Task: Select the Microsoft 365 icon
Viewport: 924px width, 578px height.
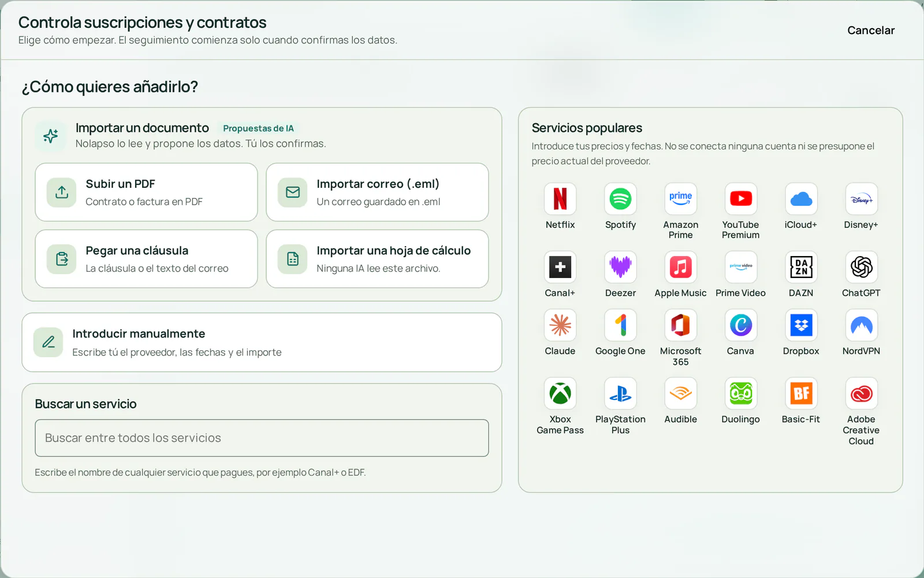Action: [x=680, y=325]
